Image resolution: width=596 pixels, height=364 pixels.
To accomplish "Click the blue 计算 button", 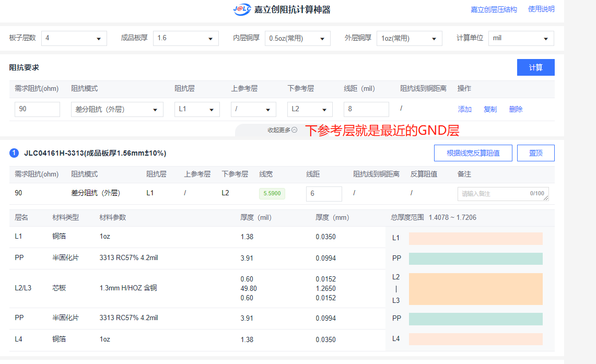I will [x=535, y=67].
